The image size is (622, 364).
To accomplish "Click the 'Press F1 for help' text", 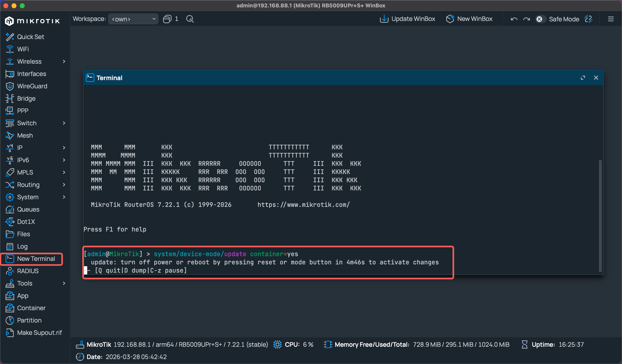I will click(115, 229).
